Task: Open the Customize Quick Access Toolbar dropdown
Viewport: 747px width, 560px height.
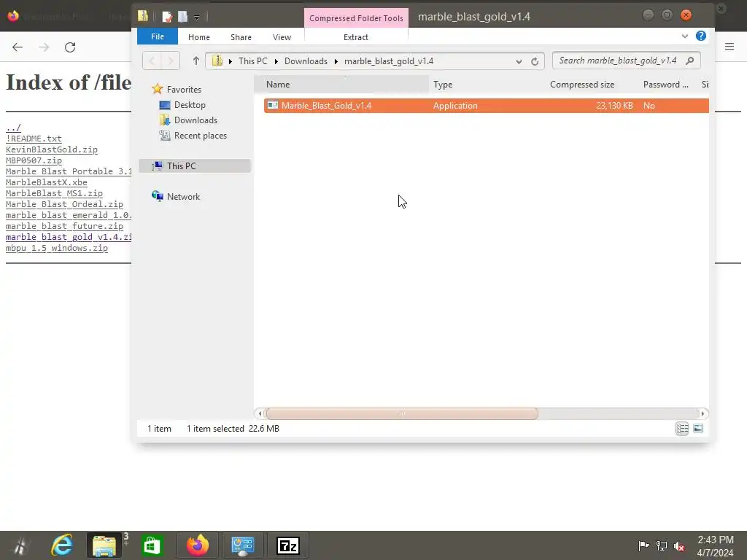Action: coord(196,17)
